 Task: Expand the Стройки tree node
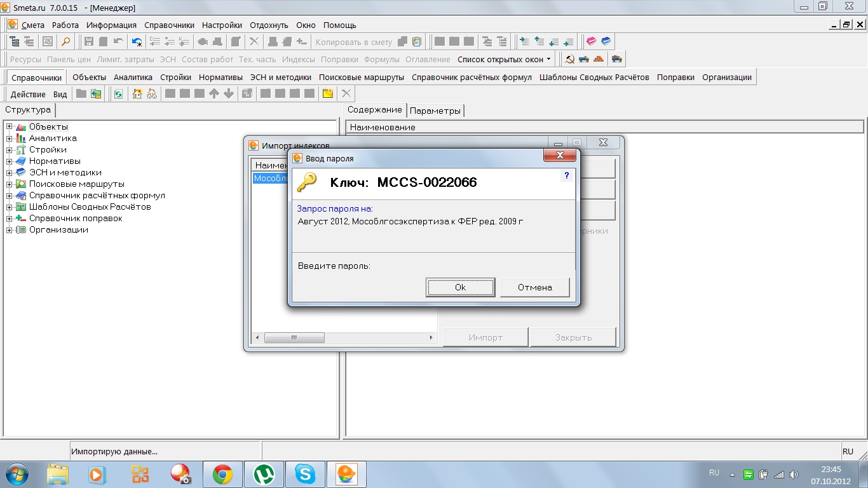pyautogui.click(x=10, y=150)
